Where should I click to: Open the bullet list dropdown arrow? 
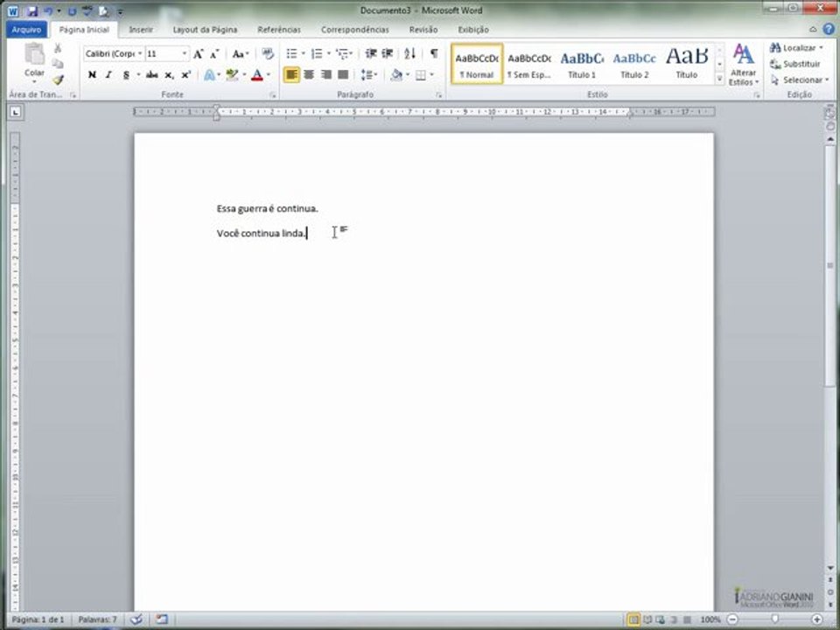click(304, 53)
